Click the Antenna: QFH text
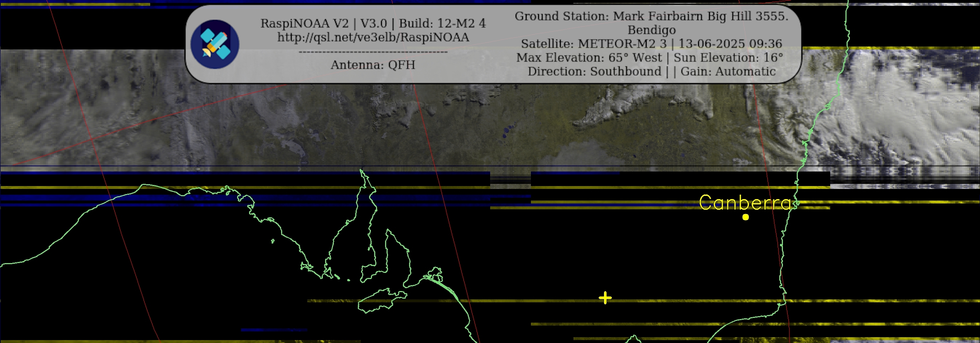 tap(373, 65)
